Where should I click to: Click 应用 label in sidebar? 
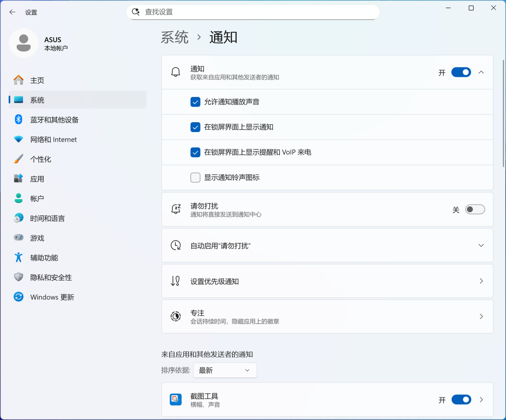point(37,179)
